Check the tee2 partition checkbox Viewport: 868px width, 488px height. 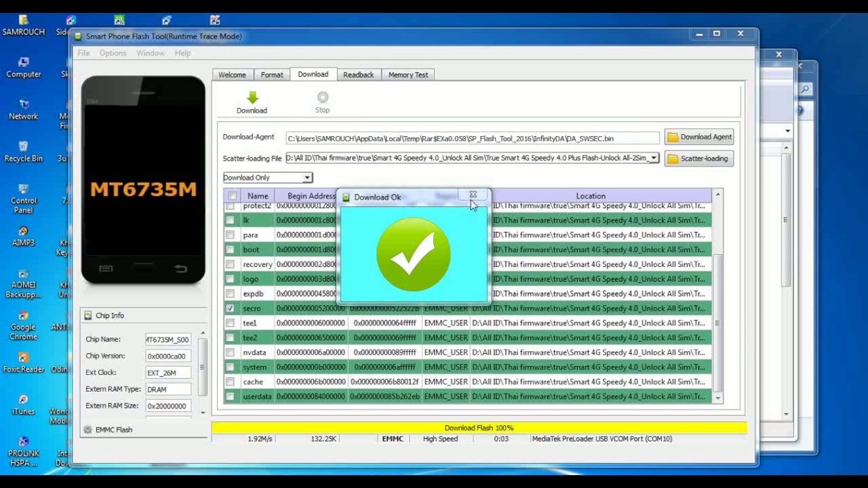(x=230, y=338)
